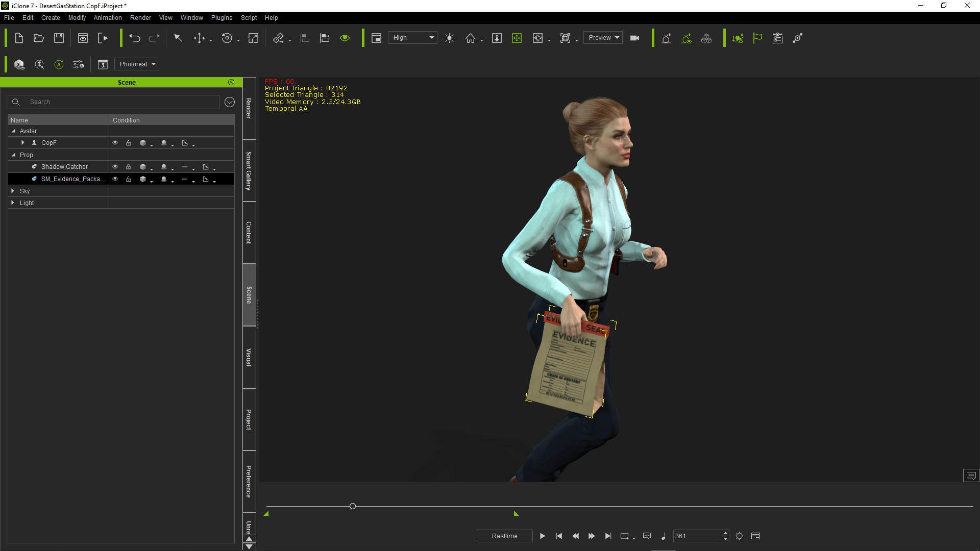
Task: Click the green start range marker on timeline
Action: pyautogui.click(x=266, y=514)
